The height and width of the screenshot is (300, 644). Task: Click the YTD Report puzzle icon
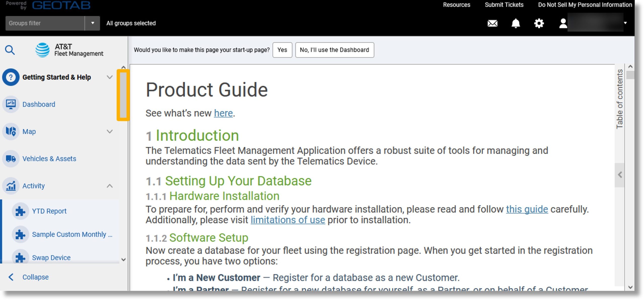click(x=20, y=211)
